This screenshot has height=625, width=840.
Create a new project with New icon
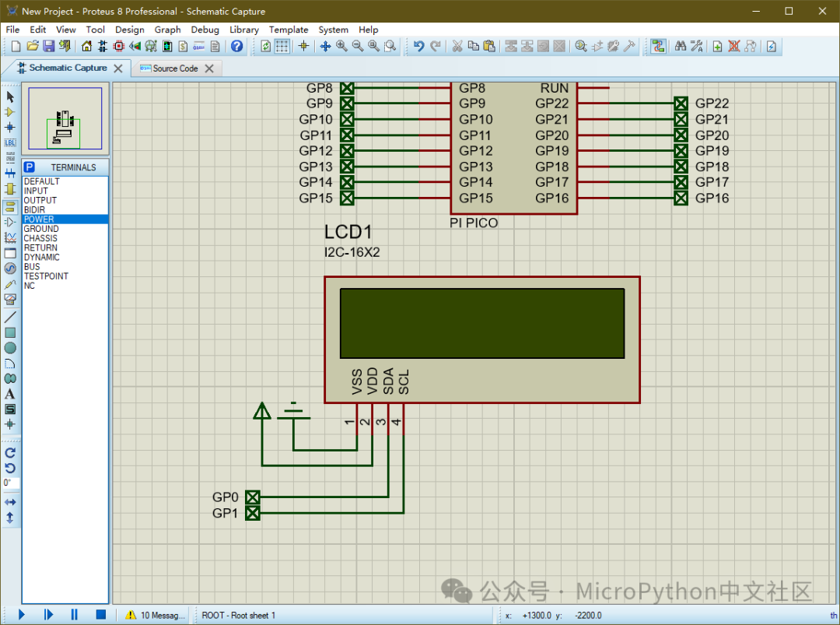click(16, 47)
